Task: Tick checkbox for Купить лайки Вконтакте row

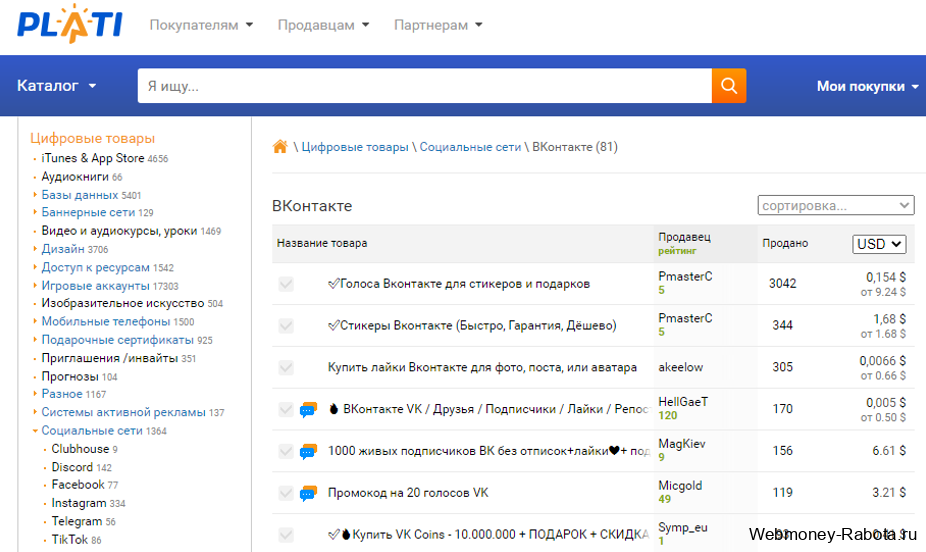Action: pos(286,368)
